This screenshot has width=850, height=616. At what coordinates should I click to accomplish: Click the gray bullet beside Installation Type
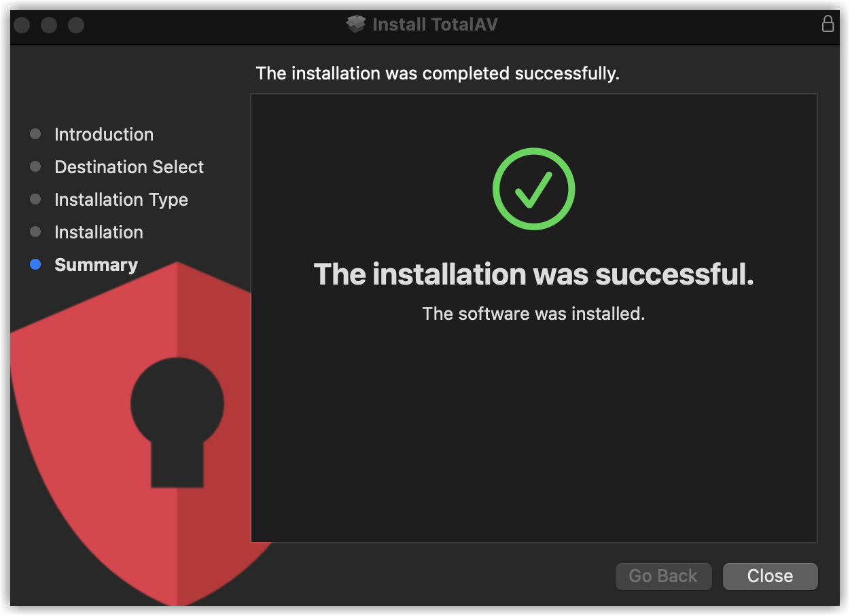[36, 200]
